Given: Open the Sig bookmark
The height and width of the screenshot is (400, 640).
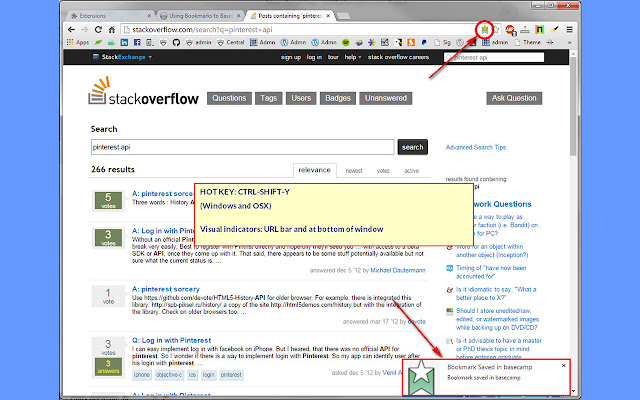Looking at the screenshot, I should 442,42.
